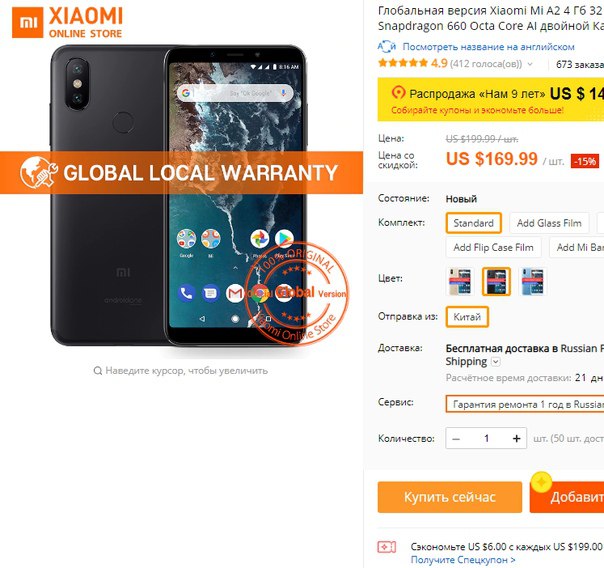Click the Купить сейчас button

click(450, 497)
